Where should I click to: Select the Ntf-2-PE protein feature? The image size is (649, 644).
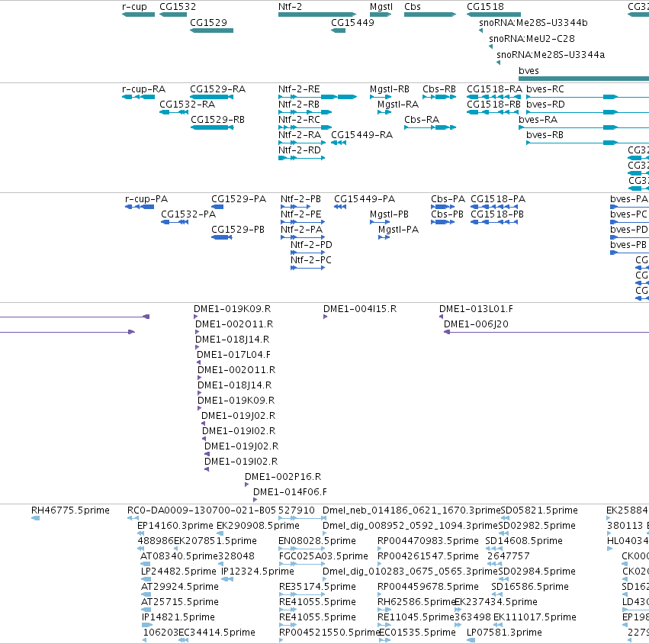tap(303, 222)
